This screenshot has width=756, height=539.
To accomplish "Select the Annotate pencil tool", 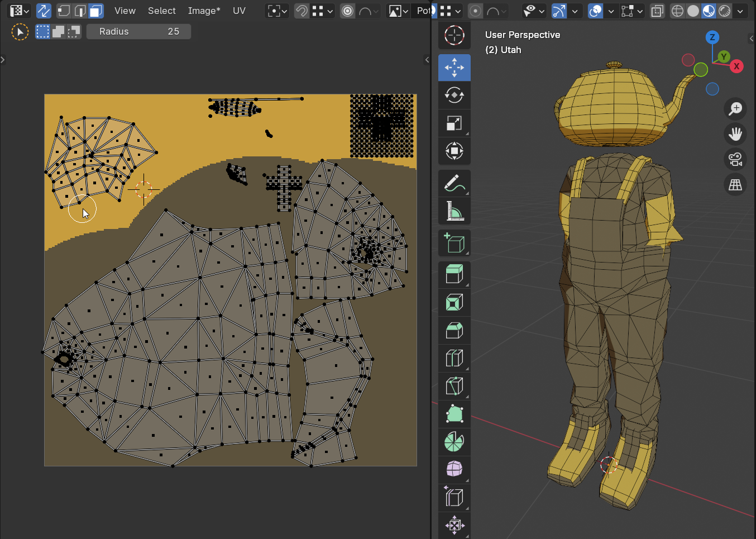I will tap(454, 183).
